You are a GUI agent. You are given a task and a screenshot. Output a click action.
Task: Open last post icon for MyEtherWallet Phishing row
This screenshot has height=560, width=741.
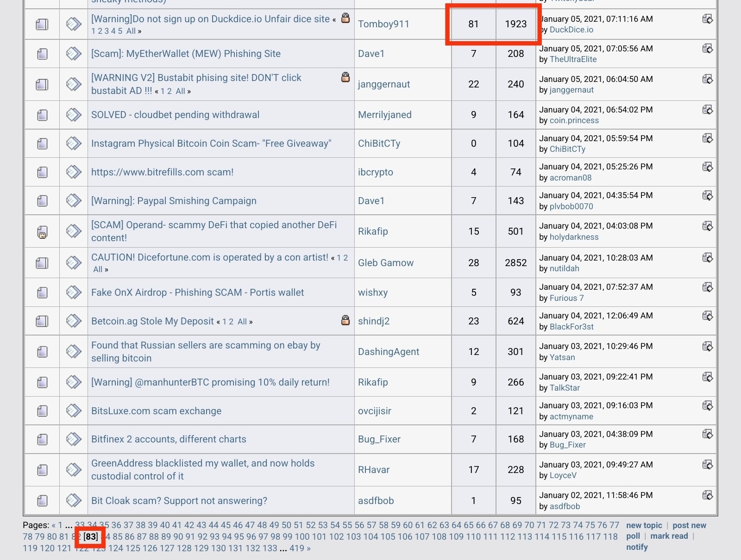(x=708, y=49)
